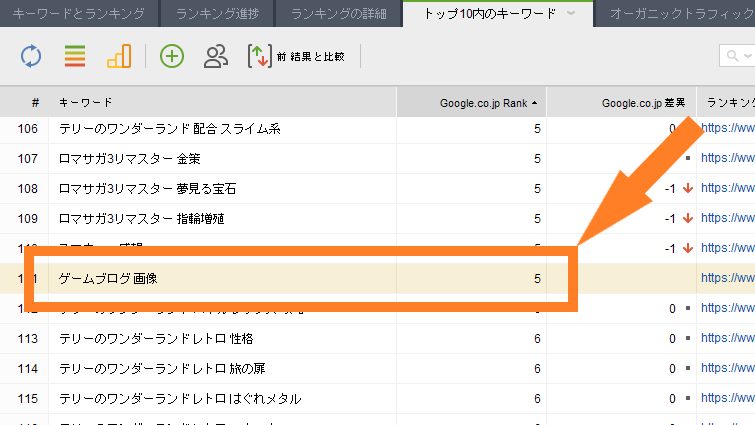Click difference value 0 in row 115
The height and width of the screenshot is (425, 755).
(x=672, y=399)
